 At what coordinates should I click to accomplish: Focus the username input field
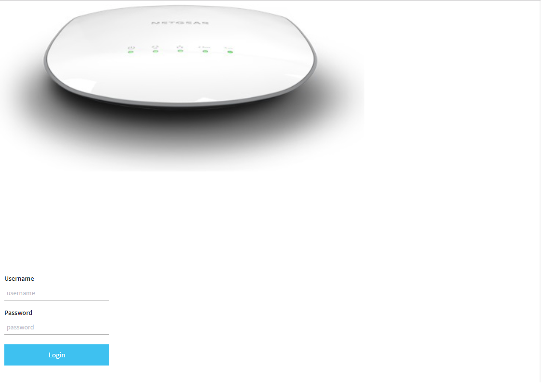(57, 293)
